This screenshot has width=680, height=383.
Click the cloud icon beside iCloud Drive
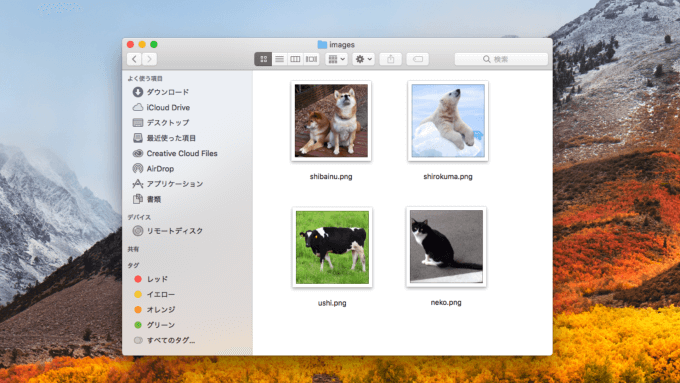[137, 107]
